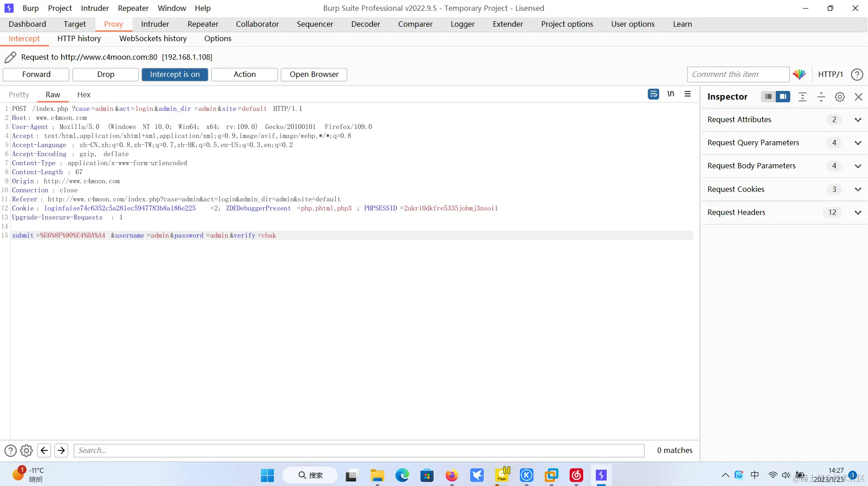Open Wi-Fi network tray icon
Image resolution: width=868 pixels, height=486 pixels.
(773, 475)
